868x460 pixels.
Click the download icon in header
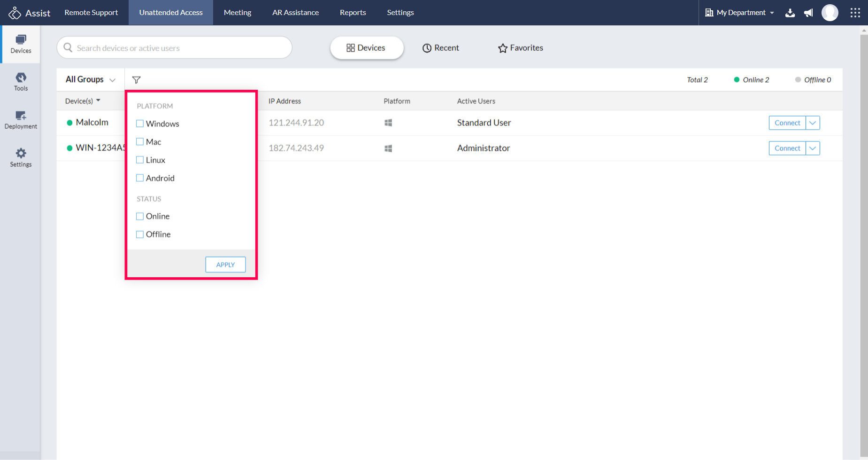[x=790, y=13]
